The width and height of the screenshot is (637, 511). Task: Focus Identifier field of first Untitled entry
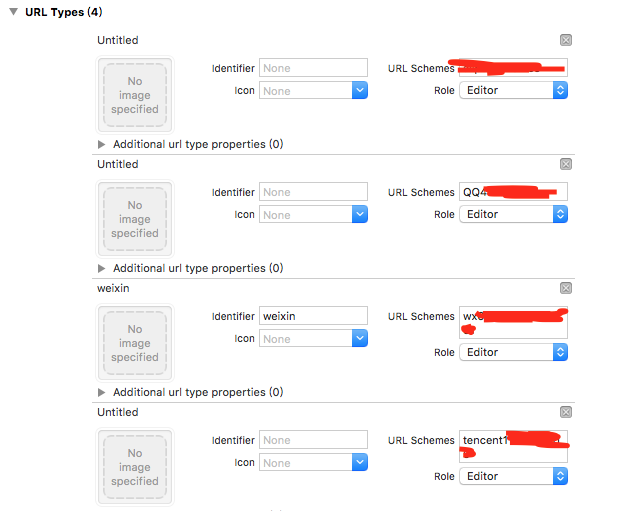pyautogui.click(x=313, y=68)
